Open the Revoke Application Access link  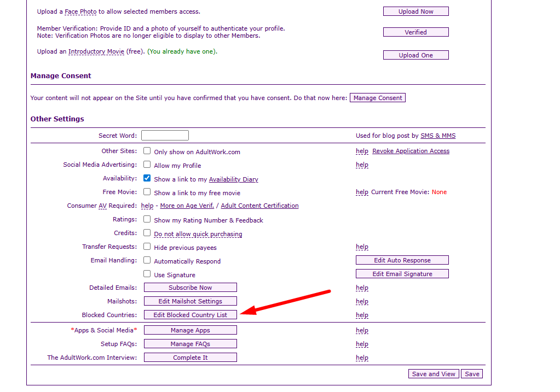(x=411, y=151)
